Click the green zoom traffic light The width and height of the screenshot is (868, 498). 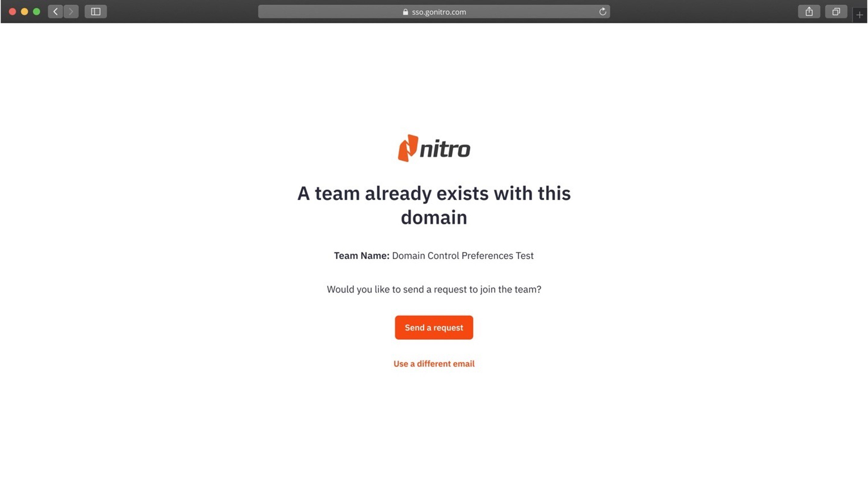(36, 11)
